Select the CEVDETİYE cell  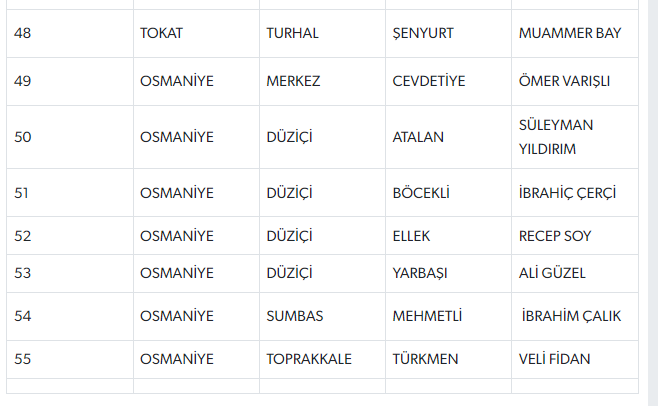point(448,81)
